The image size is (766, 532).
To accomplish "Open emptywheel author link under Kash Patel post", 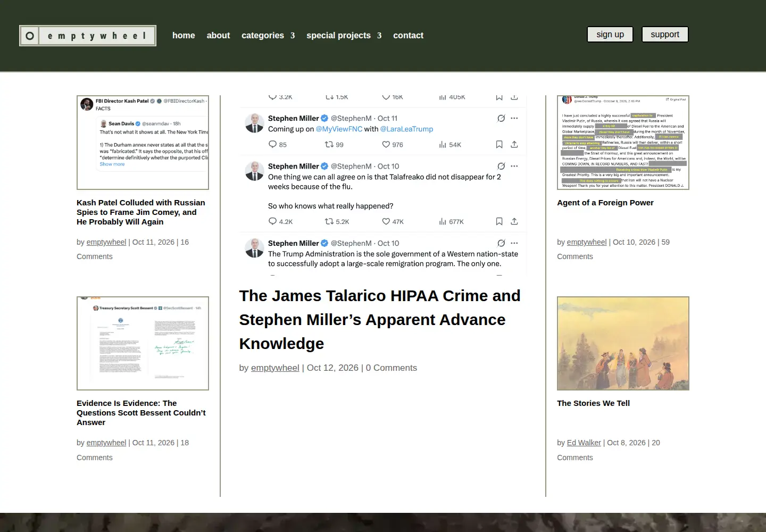I will click(106, 242).
